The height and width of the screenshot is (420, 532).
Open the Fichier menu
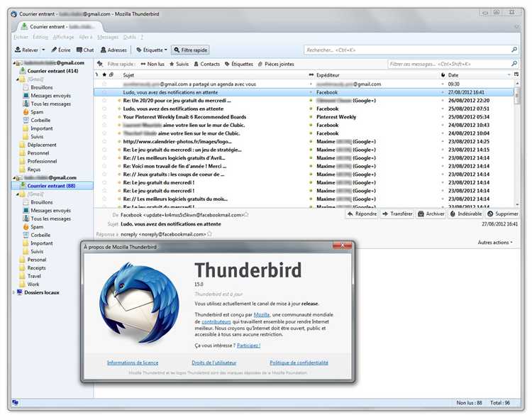pos(21,37)
